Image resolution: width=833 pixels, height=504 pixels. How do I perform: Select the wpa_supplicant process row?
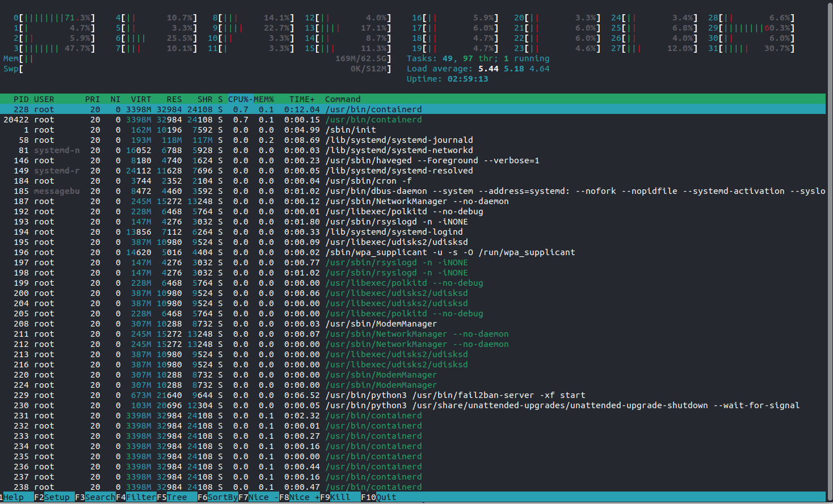tap(413, 252)
